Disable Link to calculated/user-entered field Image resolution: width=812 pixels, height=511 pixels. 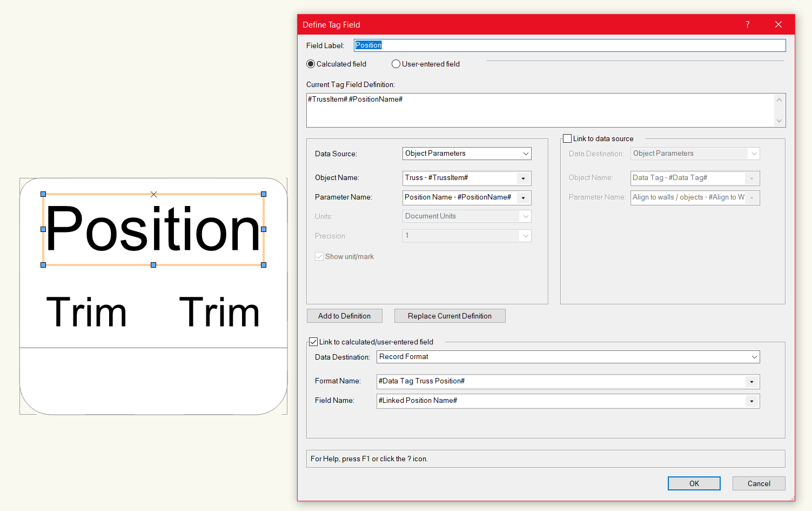[x=314, y=341]
